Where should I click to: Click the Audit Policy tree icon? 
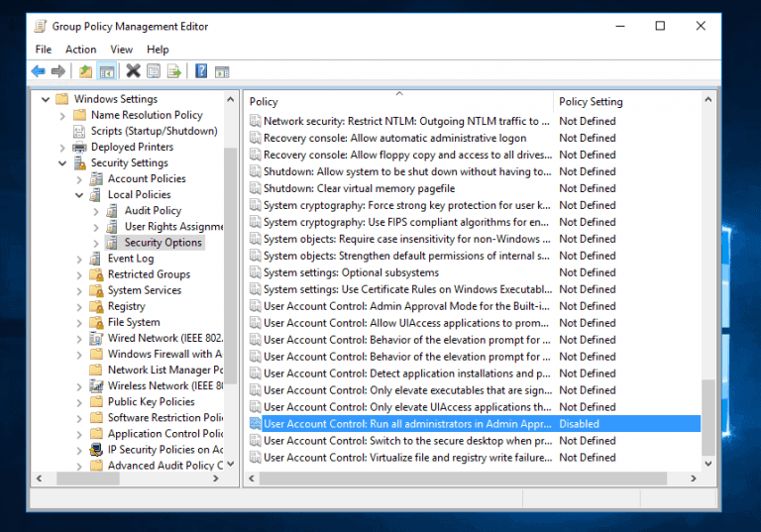pos(112,211)
